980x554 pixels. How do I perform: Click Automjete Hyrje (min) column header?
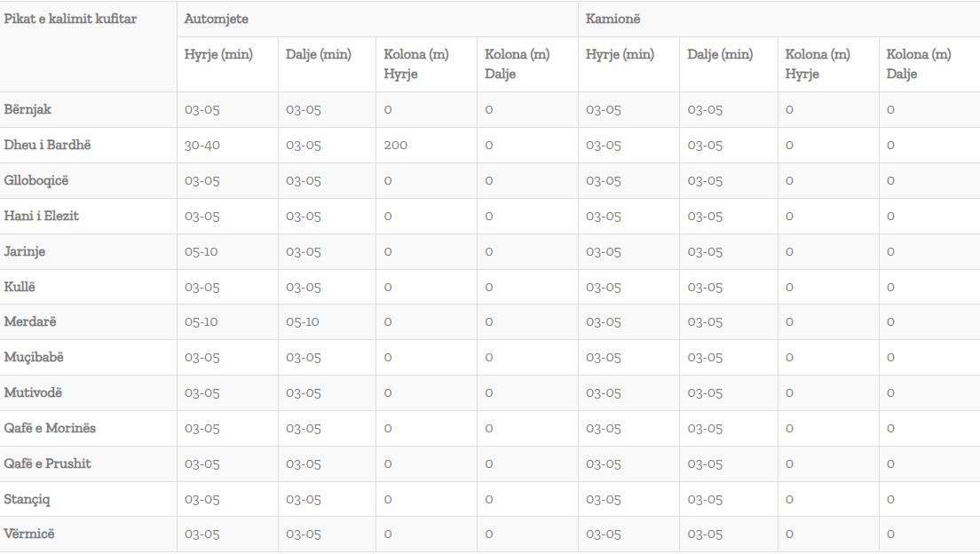click(218, 54)
